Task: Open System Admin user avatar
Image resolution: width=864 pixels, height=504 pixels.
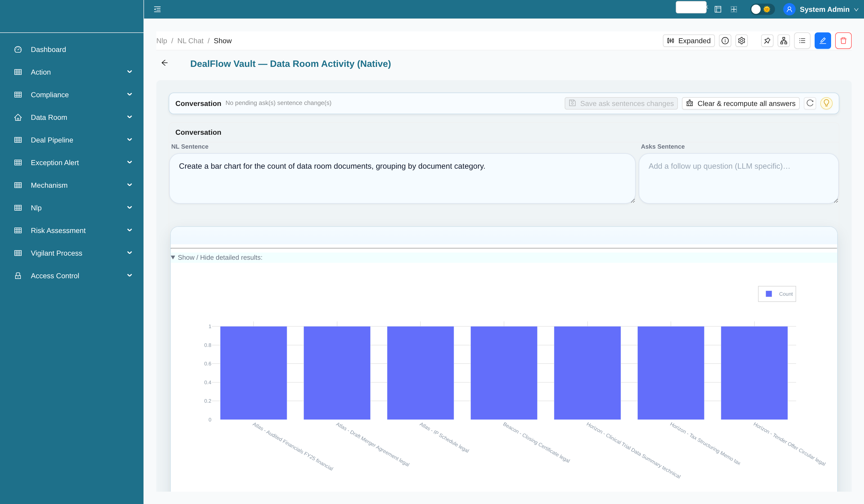Action: click(x=789, y=9)
